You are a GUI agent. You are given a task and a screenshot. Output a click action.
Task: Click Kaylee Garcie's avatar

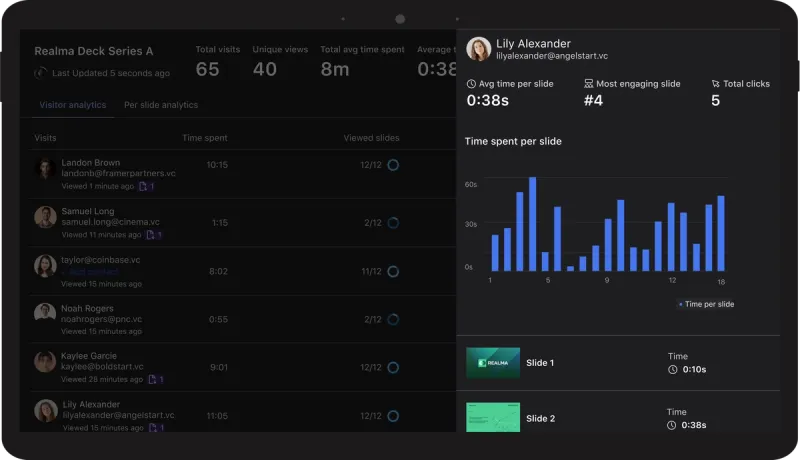click(45, 361)
